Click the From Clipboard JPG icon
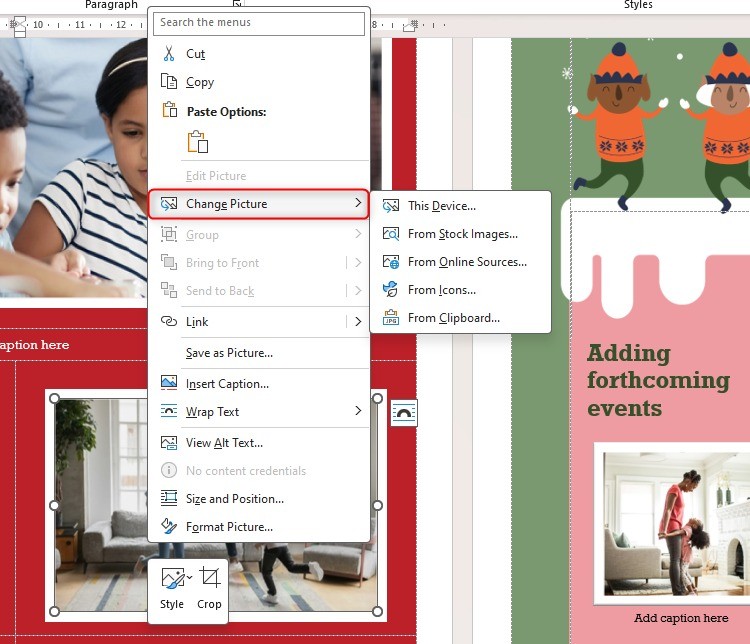Image resolution: width=750 pixels, height=644 pixels. (391, 318)
